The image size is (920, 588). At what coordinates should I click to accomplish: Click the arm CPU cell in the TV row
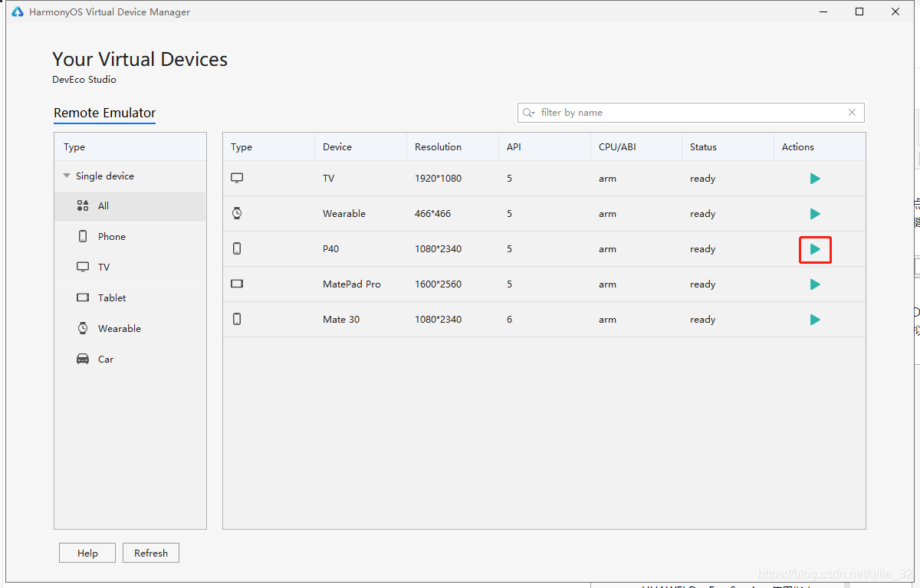pyautogui.click(x=607, y=179)
